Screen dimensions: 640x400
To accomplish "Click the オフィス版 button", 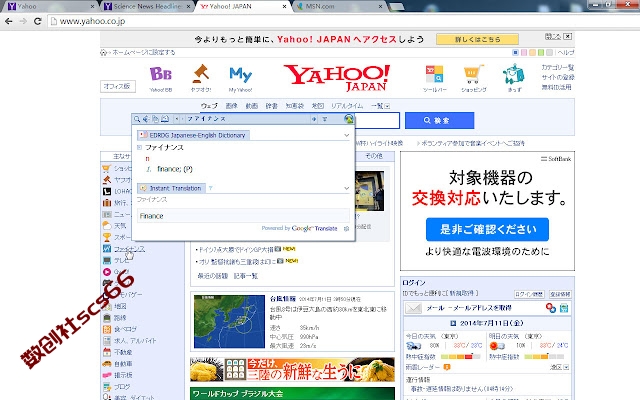I will pos(118,86).
